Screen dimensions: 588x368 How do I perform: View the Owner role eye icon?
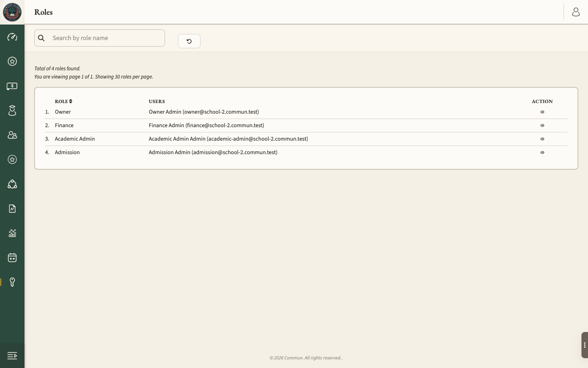tap(542, 112)
